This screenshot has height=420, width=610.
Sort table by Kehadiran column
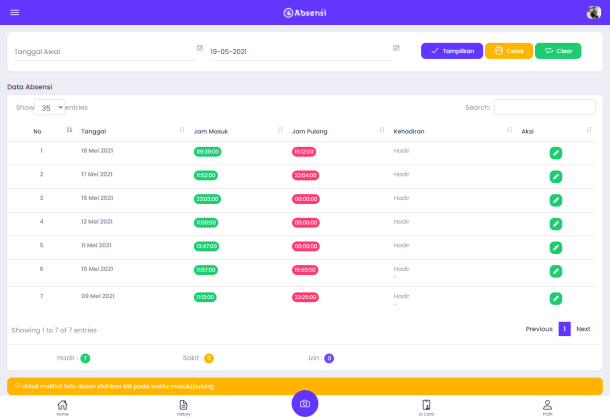pos(506,130)
